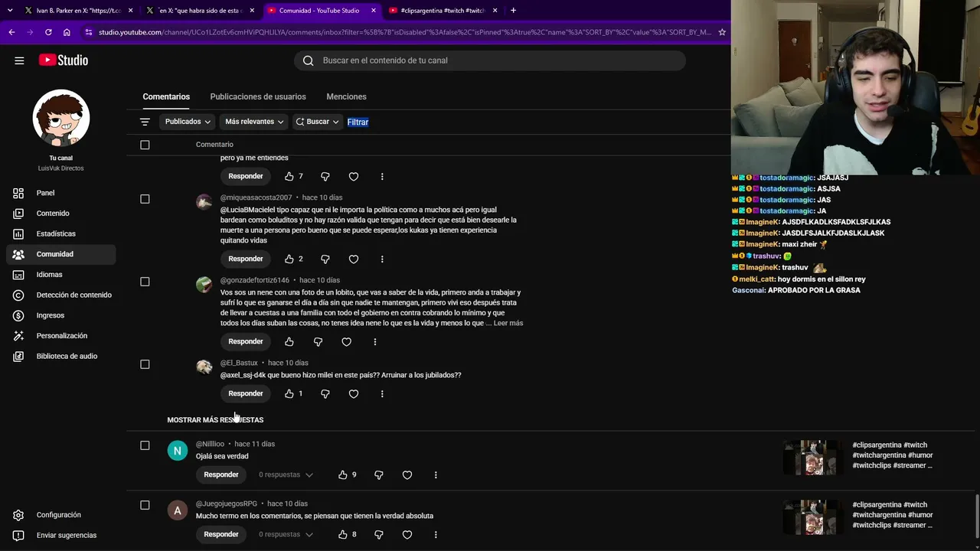Select the @miqueasacosta2007 comment checkbox
Screen dimensions: 980x551
pos(145,199)
